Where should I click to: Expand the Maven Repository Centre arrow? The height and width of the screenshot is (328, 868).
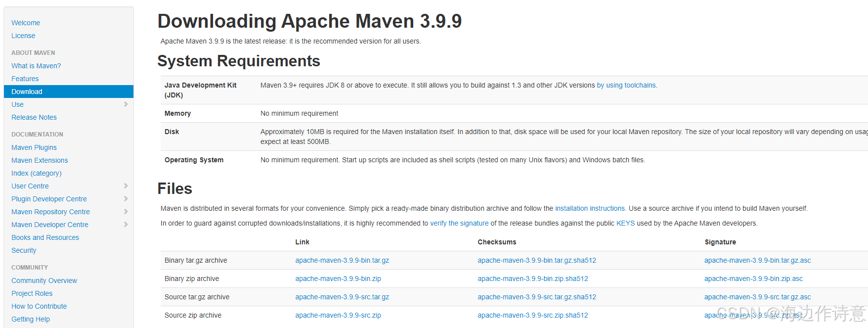(126, 212)
